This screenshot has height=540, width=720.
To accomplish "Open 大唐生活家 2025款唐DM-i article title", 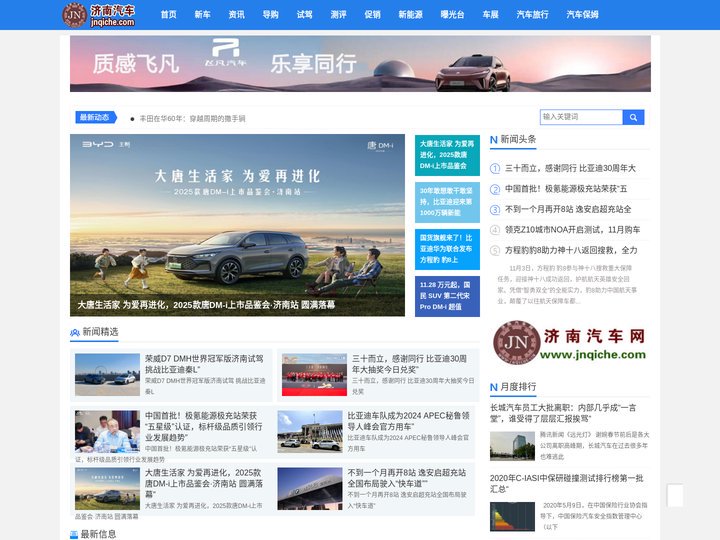I will (203, 484).
